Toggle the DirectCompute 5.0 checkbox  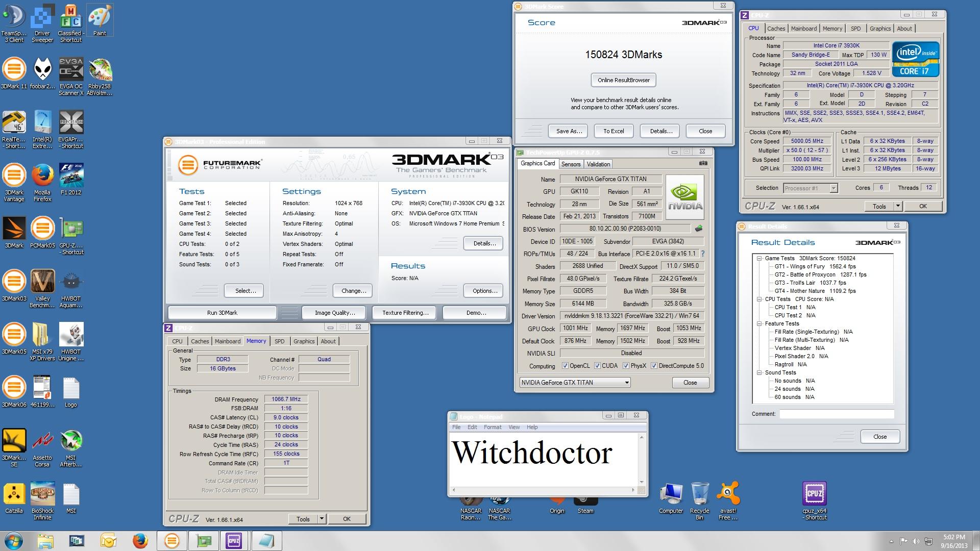(x=654, y=366)
